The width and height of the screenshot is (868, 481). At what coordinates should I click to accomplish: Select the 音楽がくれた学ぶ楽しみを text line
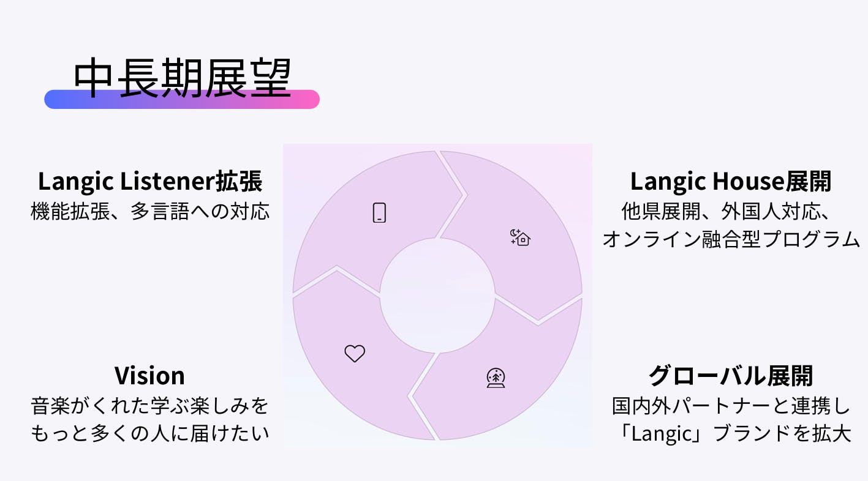pos(150,405)
